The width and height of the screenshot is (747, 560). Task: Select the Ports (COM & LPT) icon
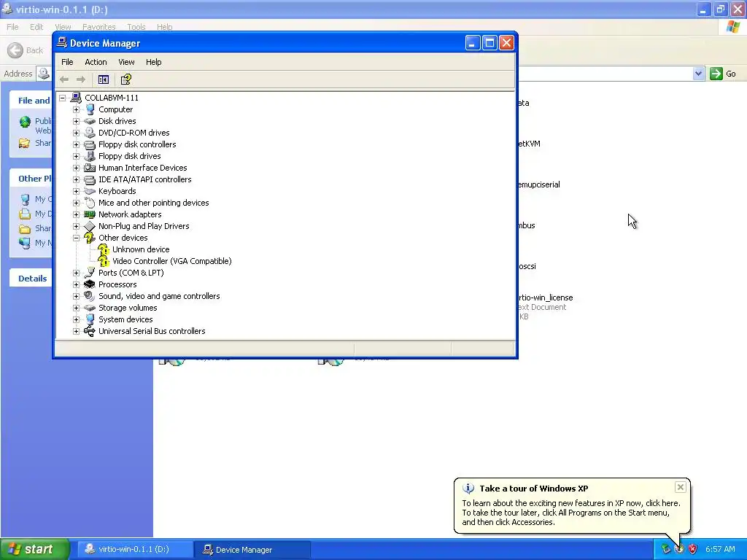(90, 273)
